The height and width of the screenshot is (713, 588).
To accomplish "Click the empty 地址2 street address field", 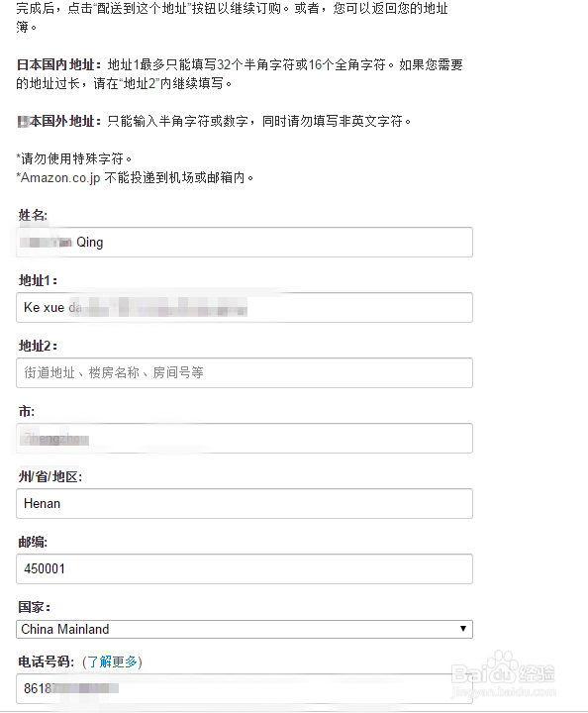I will click(245, 373).
